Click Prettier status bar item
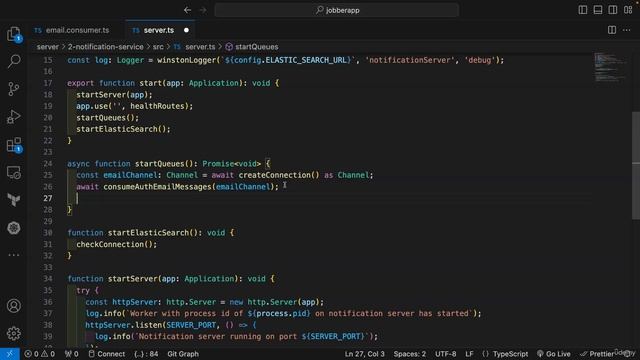640x360 pixels. point(597,354)
